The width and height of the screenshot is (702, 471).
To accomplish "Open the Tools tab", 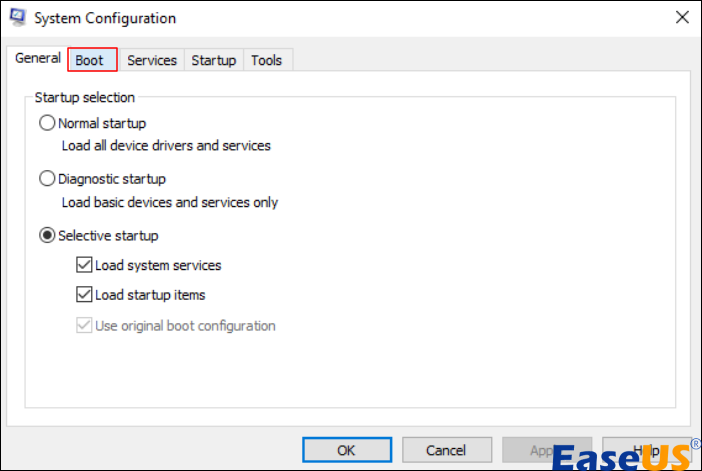I will (x=266, y=60).
